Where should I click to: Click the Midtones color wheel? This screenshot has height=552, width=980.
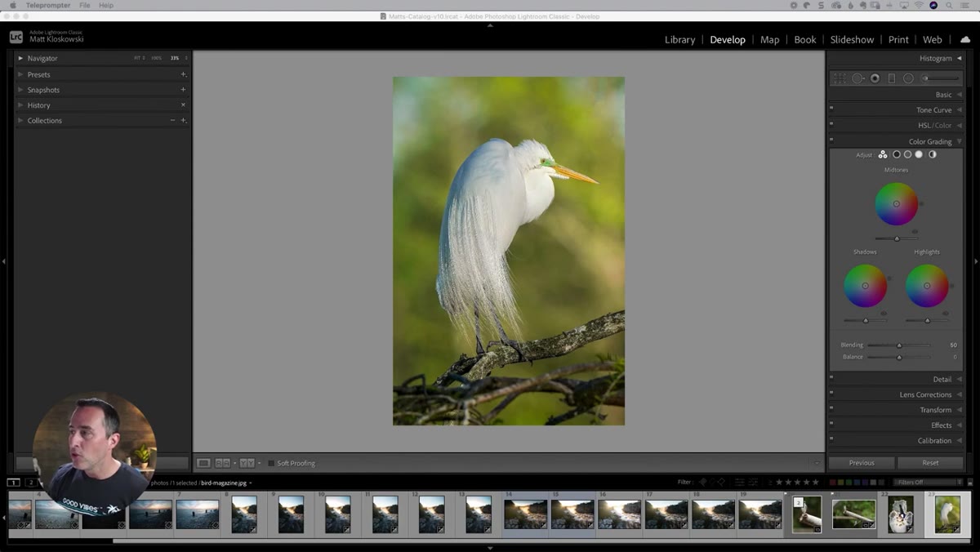click(x=897, y=203)
